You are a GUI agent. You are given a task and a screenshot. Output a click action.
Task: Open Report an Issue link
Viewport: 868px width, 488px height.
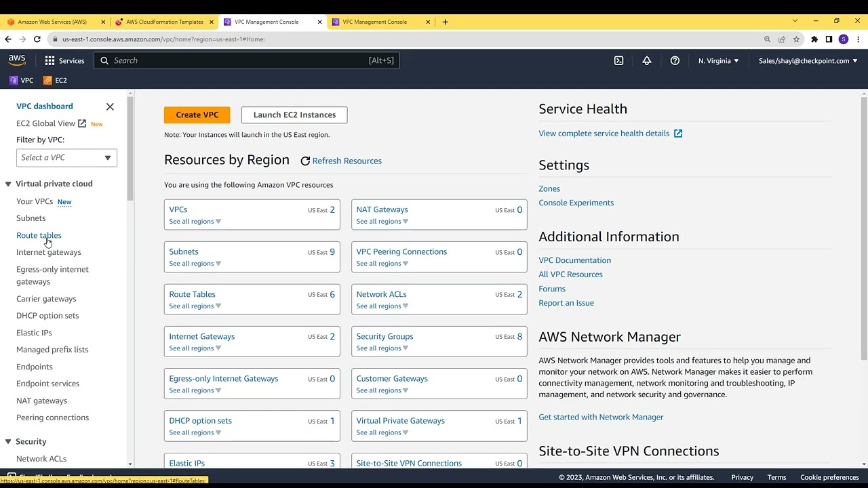566,303
